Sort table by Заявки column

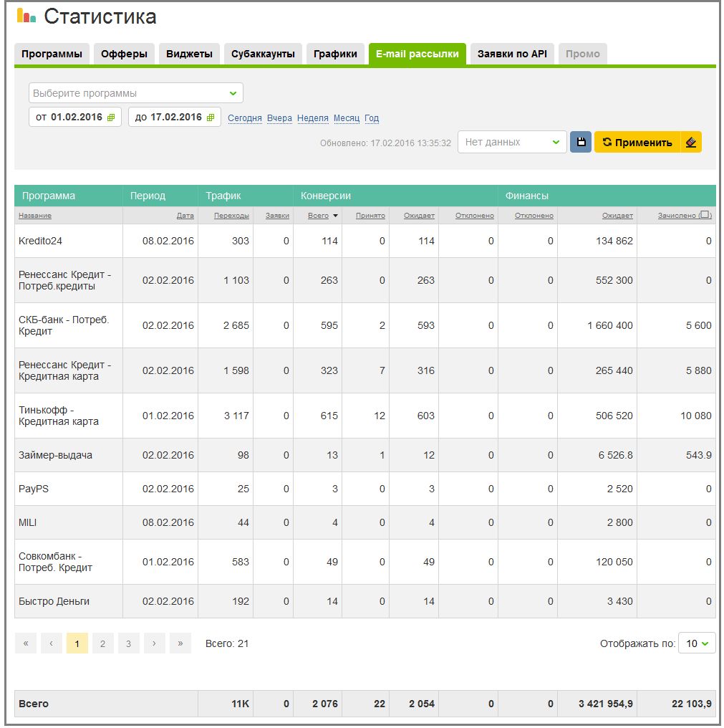coord(278,216)
